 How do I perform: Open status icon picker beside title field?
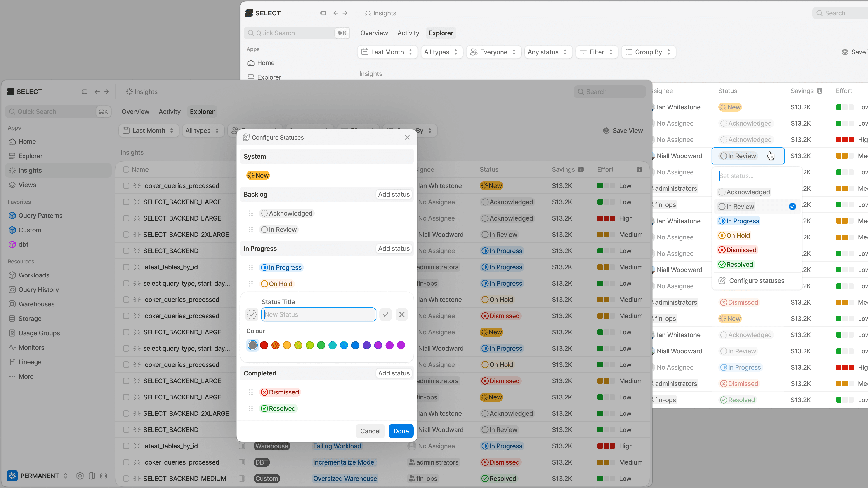[x=252, y=314]
